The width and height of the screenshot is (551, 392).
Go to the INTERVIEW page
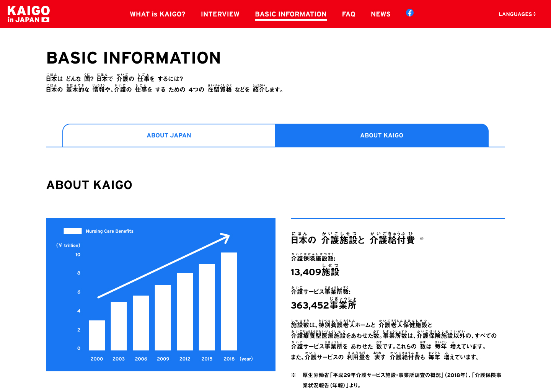[x=220, y=14]
